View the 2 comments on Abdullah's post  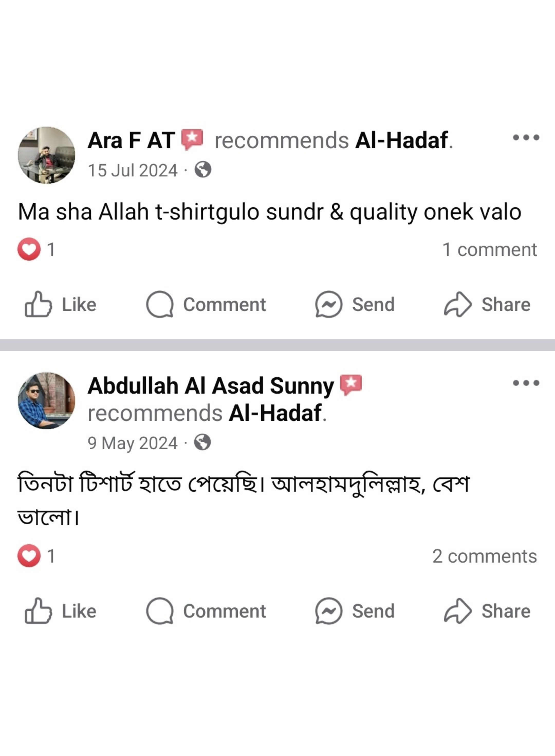tap(484, 556)
